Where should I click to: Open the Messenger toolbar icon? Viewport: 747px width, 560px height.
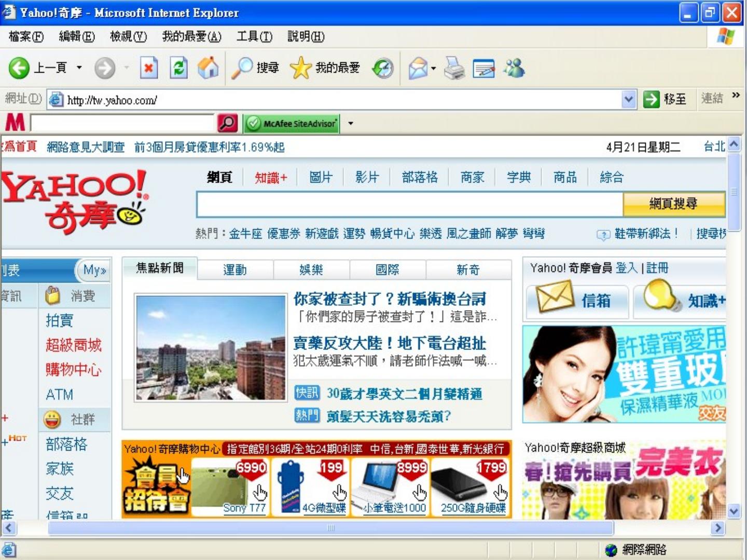point(514,68)
